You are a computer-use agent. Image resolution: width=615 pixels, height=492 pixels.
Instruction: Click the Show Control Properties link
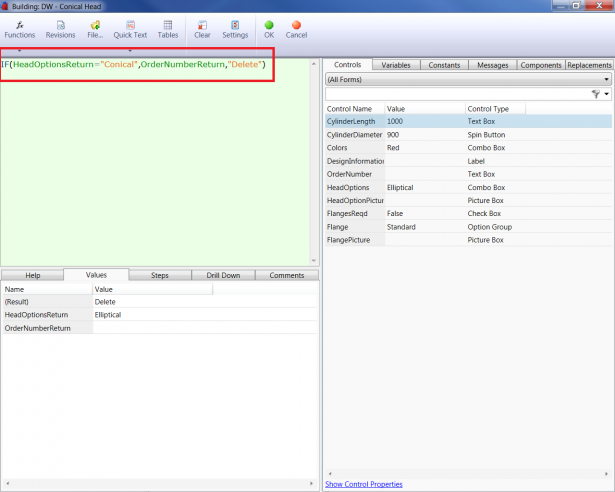click(364, 484)
